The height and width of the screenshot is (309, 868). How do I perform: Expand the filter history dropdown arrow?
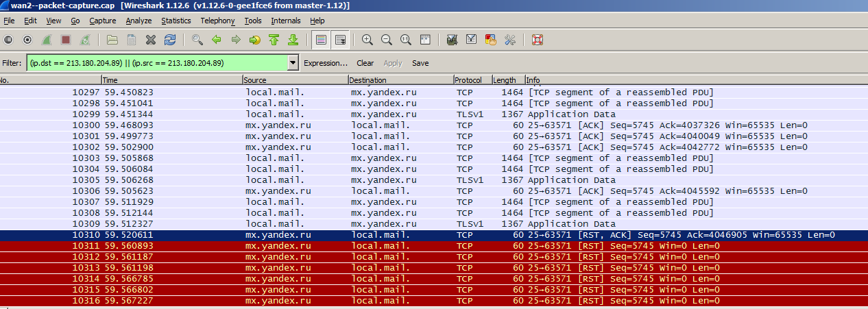click(293, 63)
